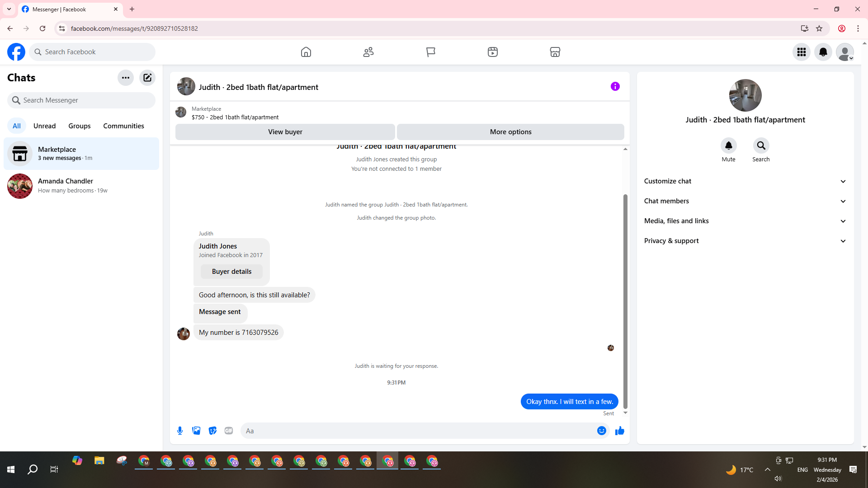
Task: Open Windows Task View on taskbar
Action: point(54,469)
